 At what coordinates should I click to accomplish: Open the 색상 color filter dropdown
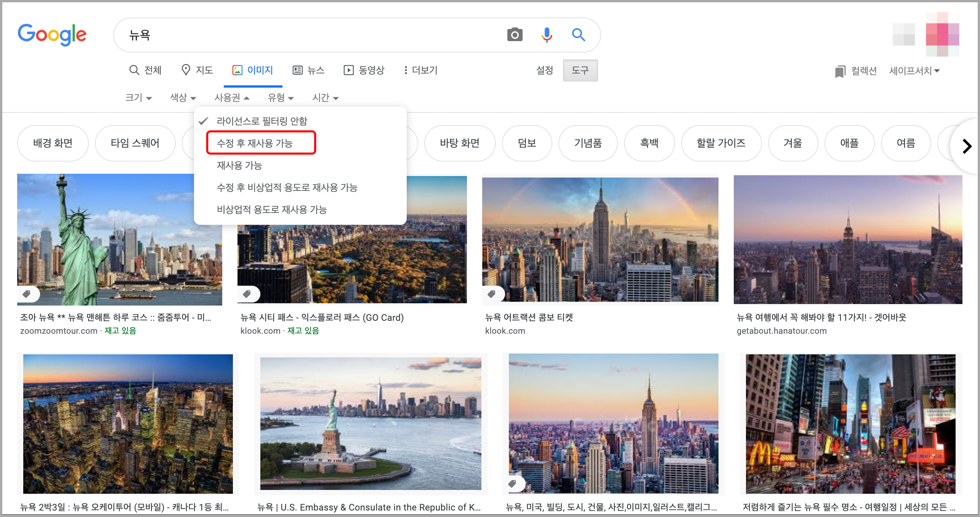click(x=183, y=98)
